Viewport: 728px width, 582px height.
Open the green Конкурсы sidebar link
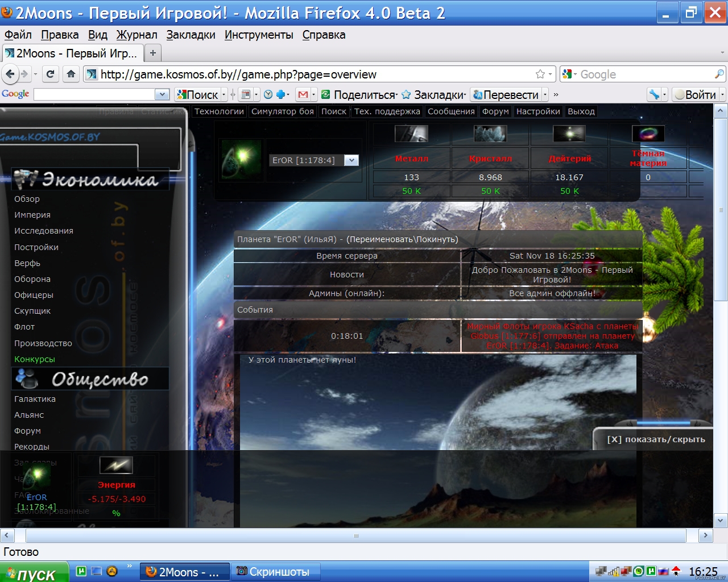coord(35,359)
